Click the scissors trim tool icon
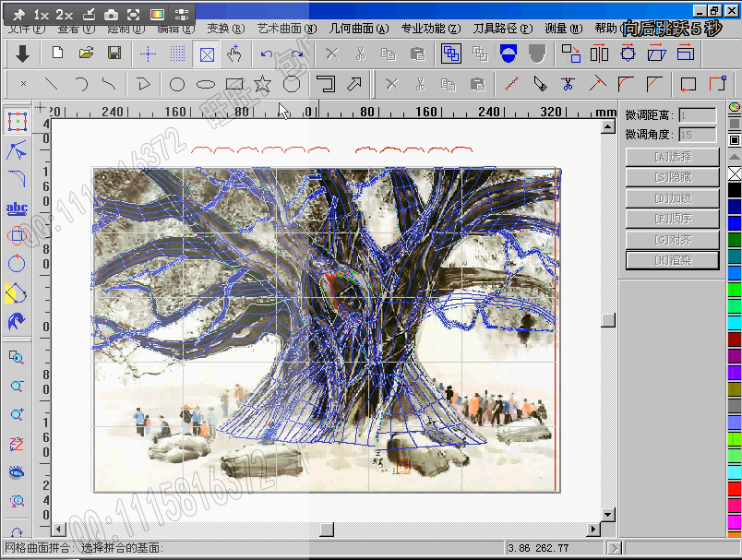The image size is (742, 560). tap(568, 84)
